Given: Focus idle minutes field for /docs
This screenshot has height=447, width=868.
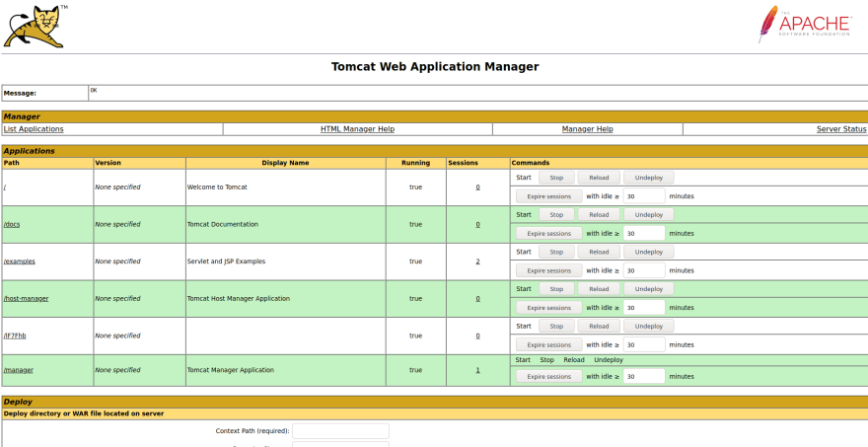Looking at the screenshot, I should (644, 233).
